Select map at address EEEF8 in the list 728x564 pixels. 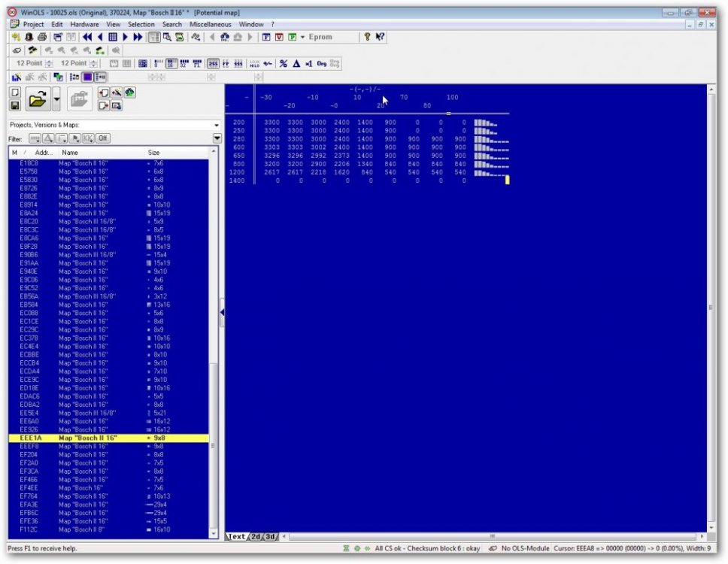pyautogui.click(x=30, y=446)
